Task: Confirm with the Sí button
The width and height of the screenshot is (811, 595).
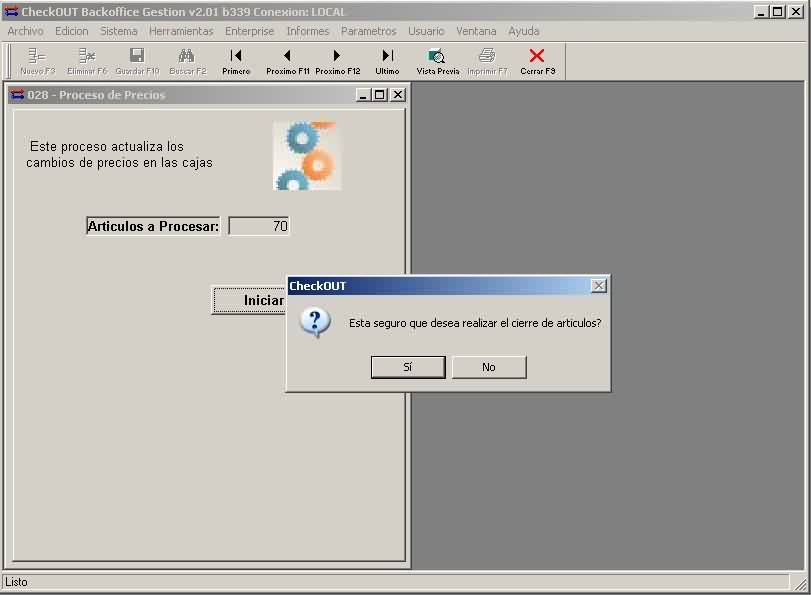Action: click(408, 367)
